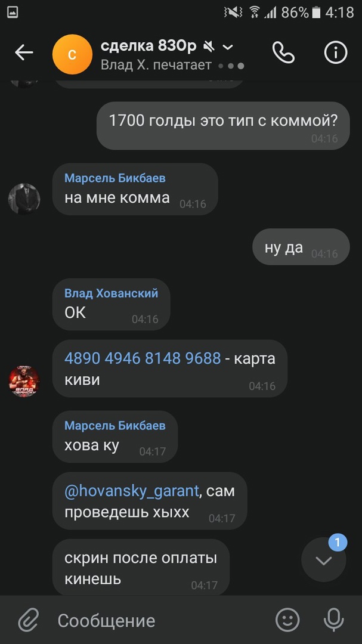Tap the Марсель Бикбаев name above 'на мне комма'
The height and width of the screenshot is (644, 362).
coord(115,178)
